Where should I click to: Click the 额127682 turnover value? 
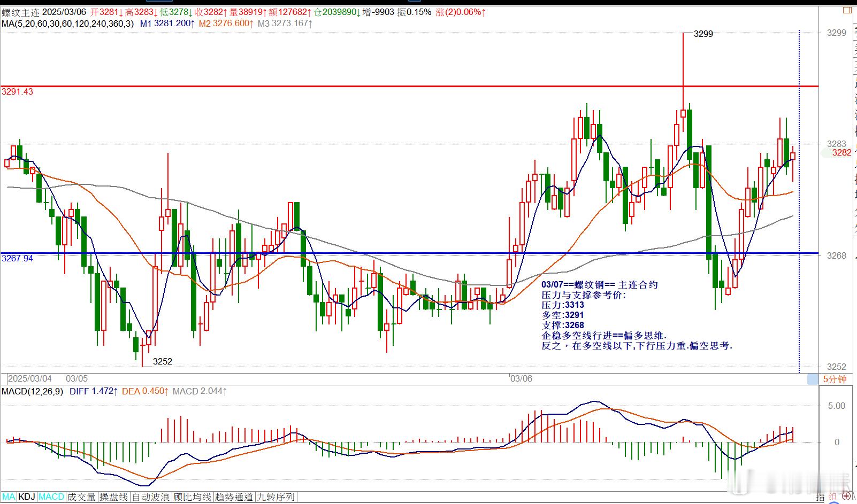(x=290, y=12)
